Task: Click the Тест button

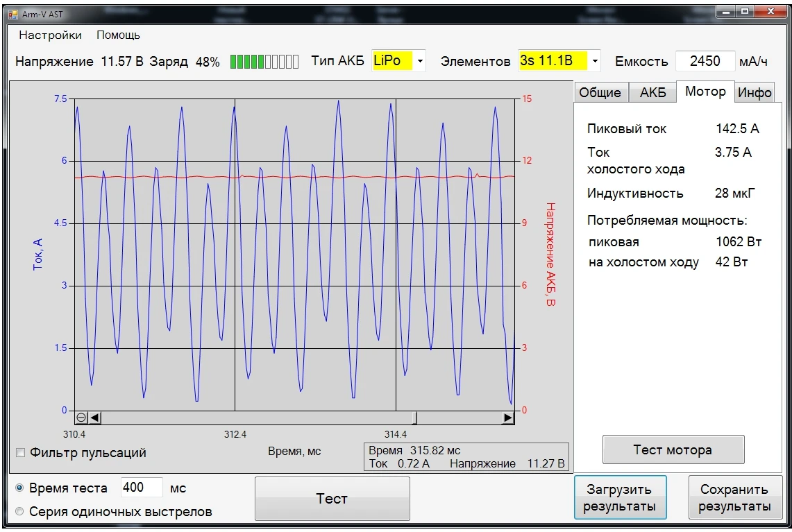Action: (x=332, y=499)
